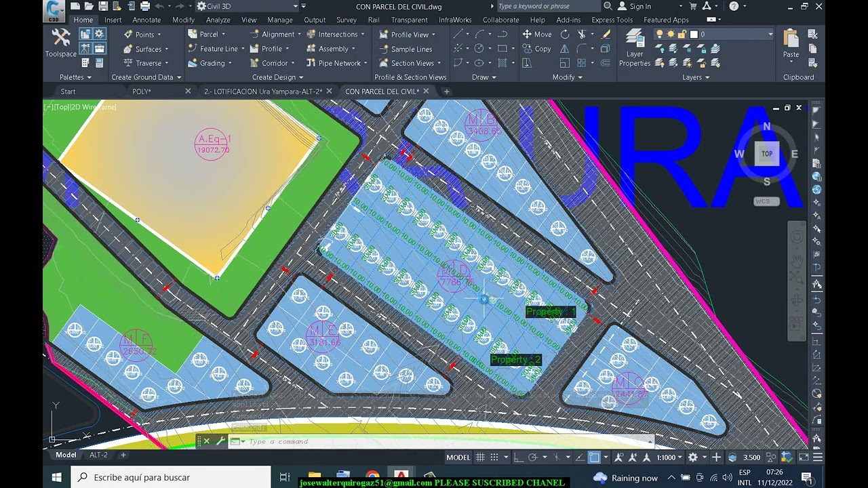Select the Mirror modify tool

click(565, 48)
